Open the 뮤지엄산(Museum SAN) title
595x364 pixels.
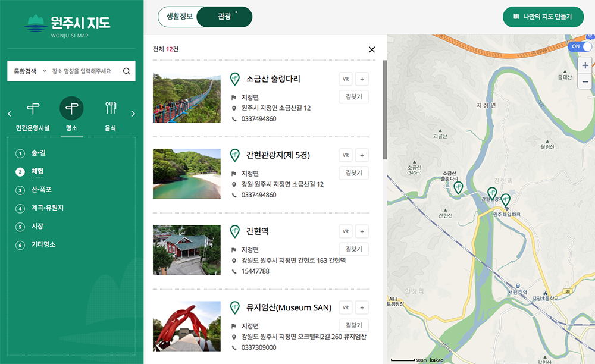(x=289, y=307)
